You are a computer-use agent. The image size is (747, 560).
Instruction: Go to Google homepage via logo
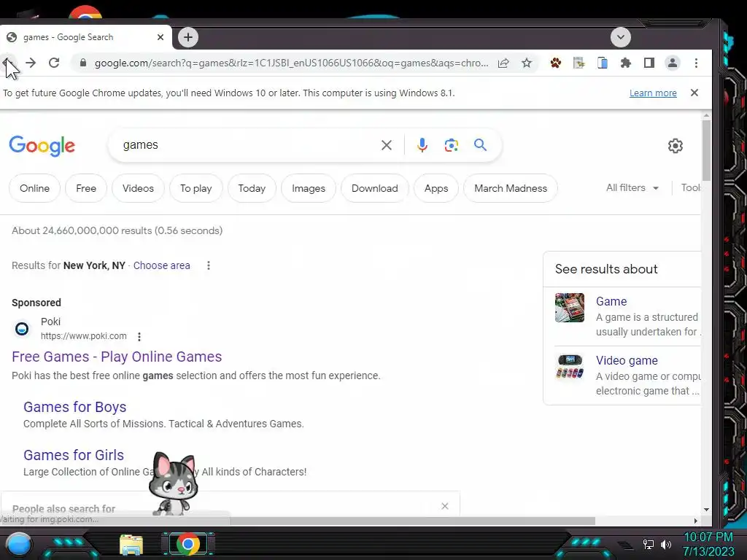(x=42, y=146)
